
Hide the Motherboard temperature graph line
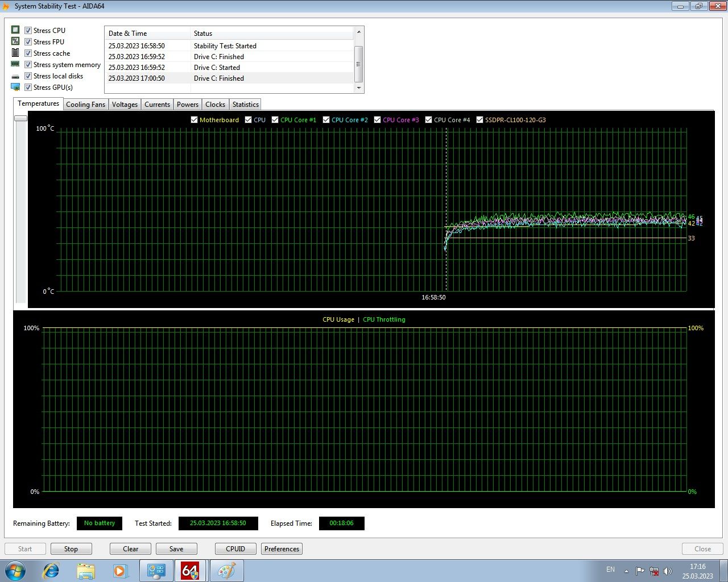(194, 120)
